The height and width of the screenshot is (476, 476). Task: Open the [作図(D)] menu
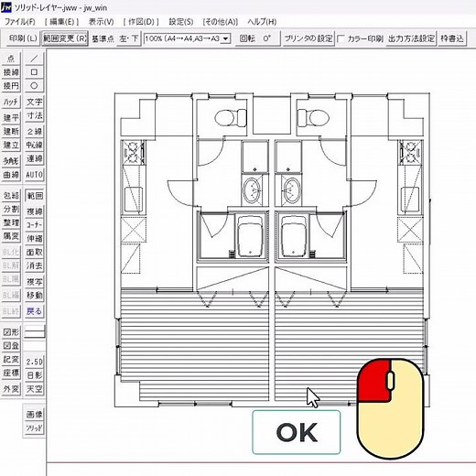click(x=141, y=22)
